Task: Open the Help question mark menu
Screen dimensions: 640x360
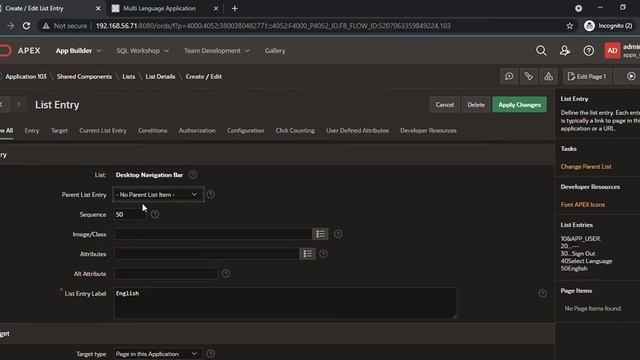Action: (589, 51)
